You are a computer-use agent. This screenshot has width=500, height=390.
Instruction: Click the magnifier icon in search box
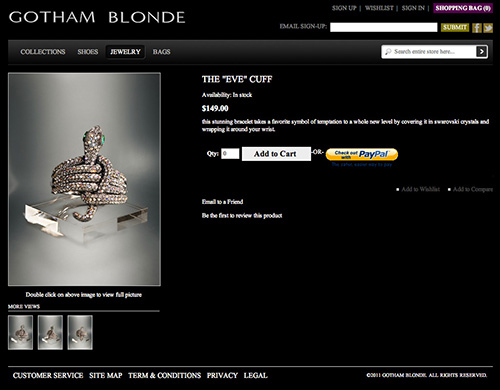tap(388, 52)
